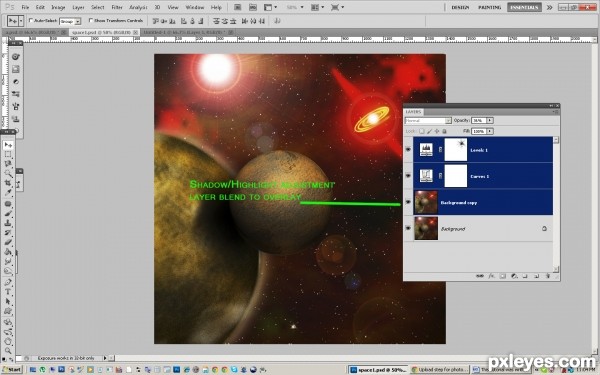600x375 pixels.
Task: Enable the Auto-Select checkbox
Action: [31, 20]
